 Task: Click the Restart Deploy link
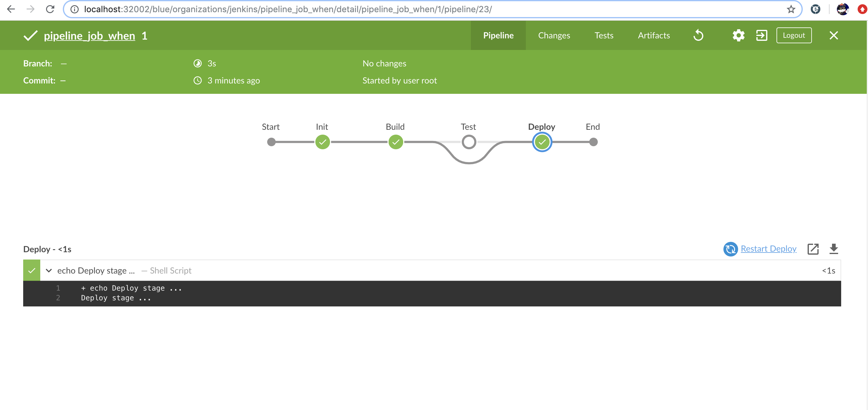[x=768, y=249]
